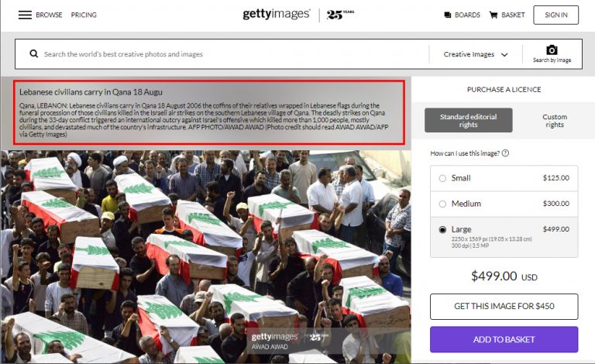Open the Pricing page

[x=84, y=15]
